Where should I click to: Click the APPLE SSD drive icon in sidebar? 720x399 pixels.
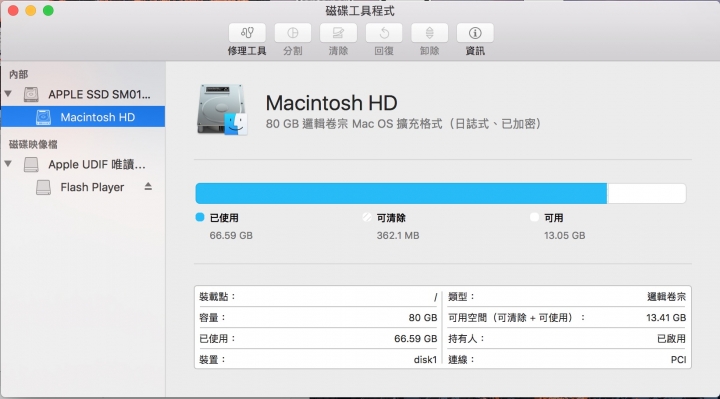[x=31, y=94]
